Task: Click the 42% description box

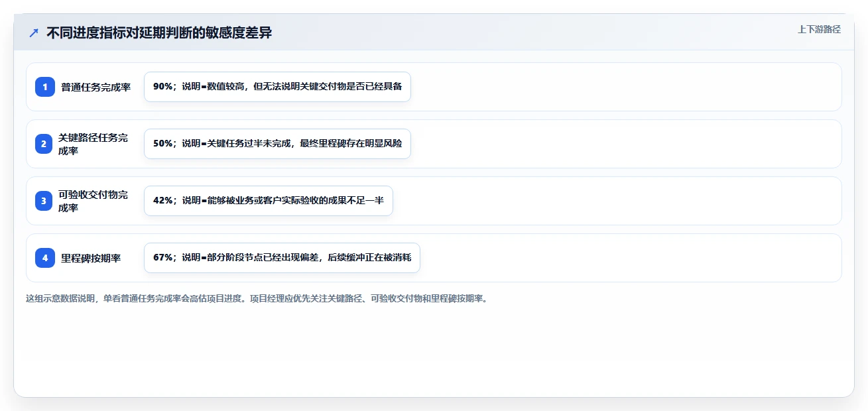Action: (269, 201)
